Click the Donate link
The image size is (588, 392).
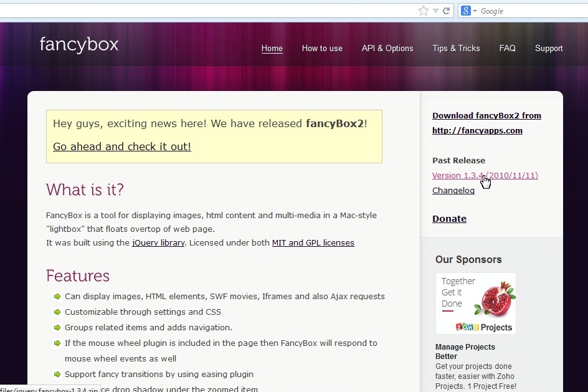[449, 219]
